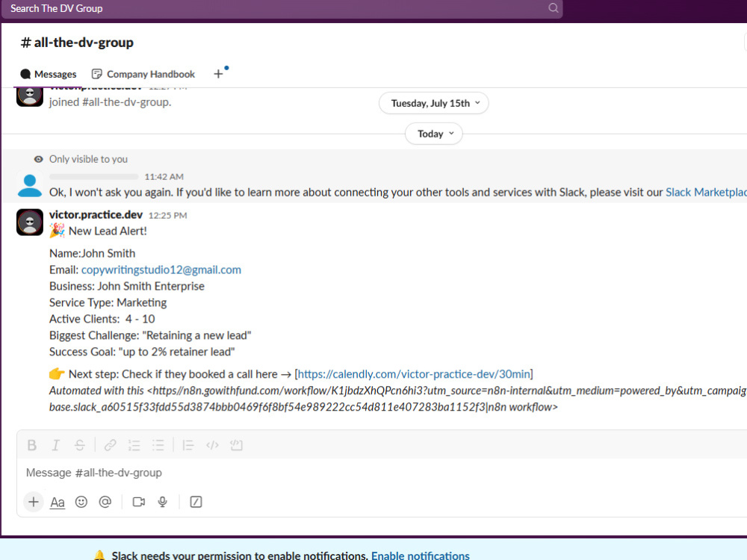Open the Calendly 30min booking link
Viewport: 747px width, 560px height.
coord(414,374)
